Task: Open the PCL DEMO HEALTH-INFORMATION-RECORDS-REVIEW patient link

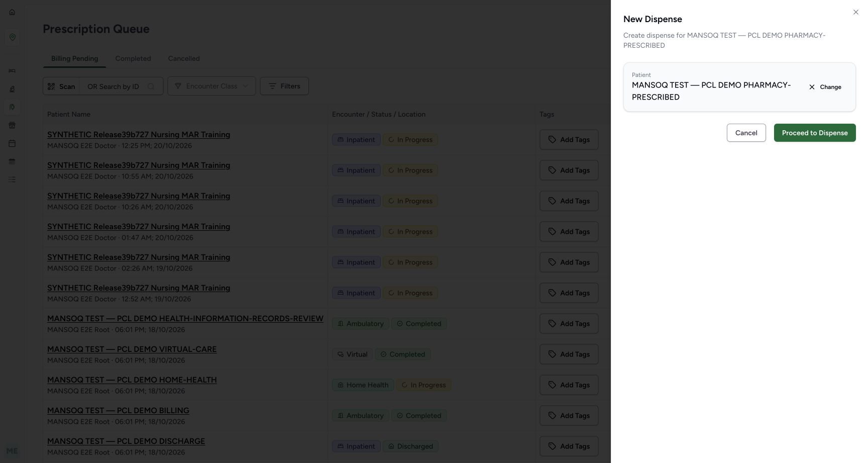Action: [185, 319]
